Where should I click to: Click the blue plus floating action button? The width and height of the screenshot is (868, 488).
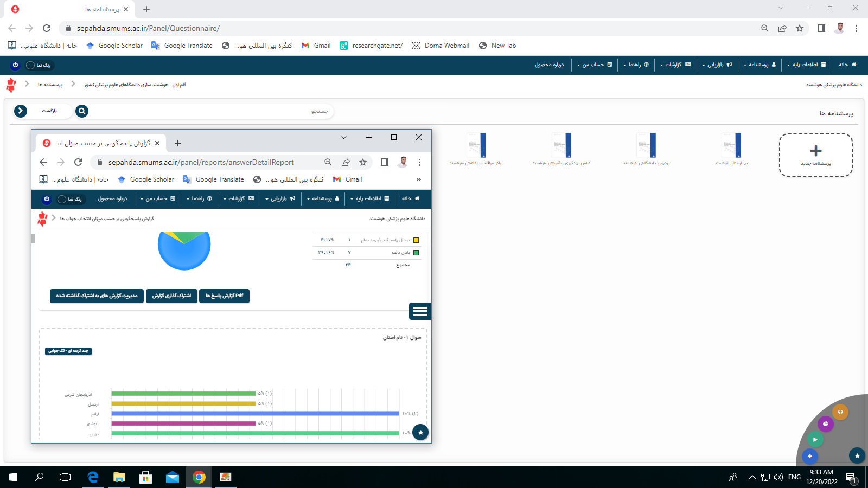pyautogui.click(x=809, y=457)
